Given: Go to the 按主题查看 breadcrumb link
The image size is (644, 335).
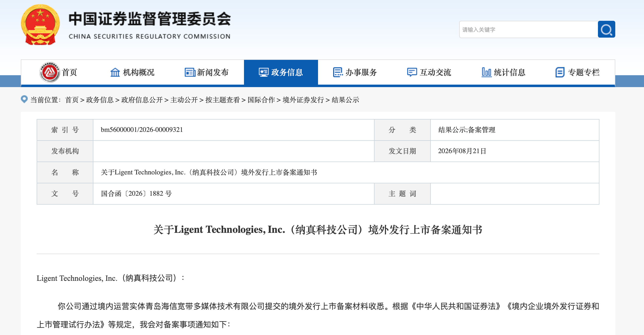Looking at the screenshot, I should 222,100.
